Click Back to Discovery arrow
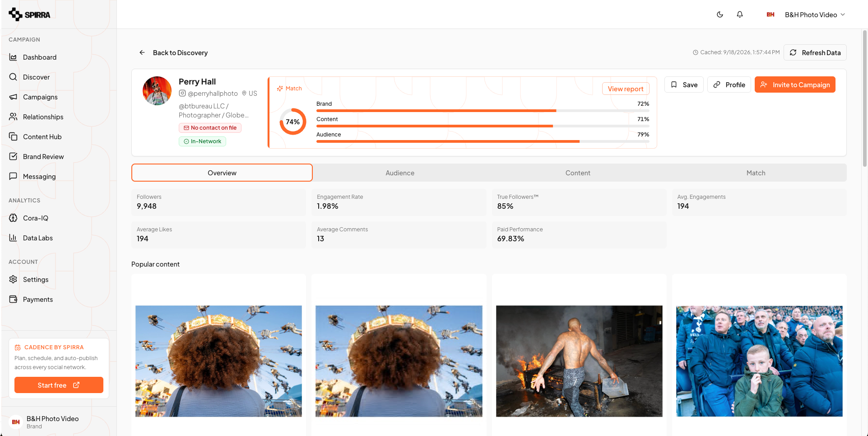Image resolution: width=868 pixels, height=436 pixels. (142, 52)
